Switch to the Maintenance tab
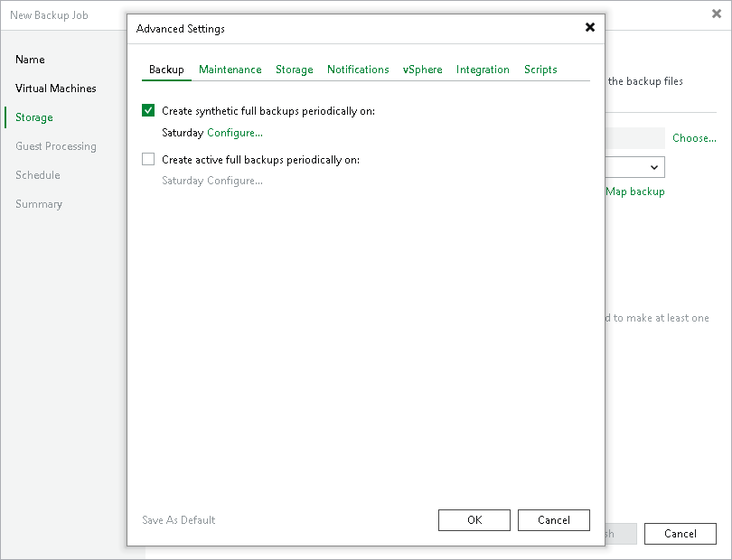732x560 pixels. coord(230,70)
